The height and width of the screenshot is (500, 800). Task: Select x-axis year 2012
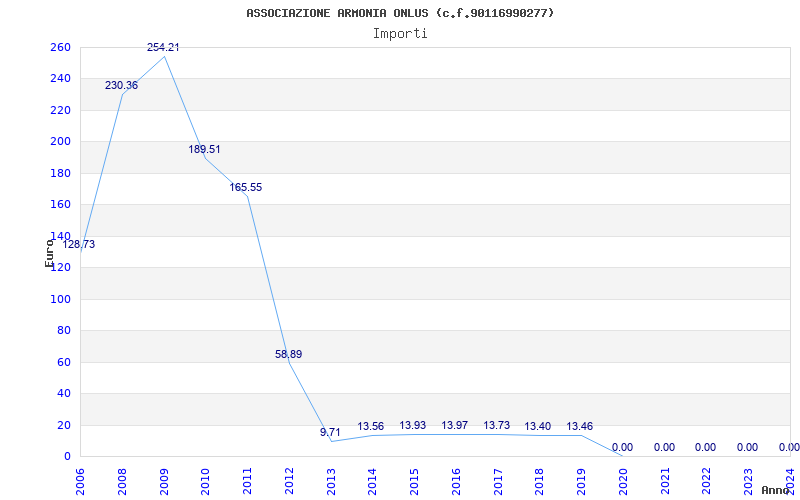289,482
